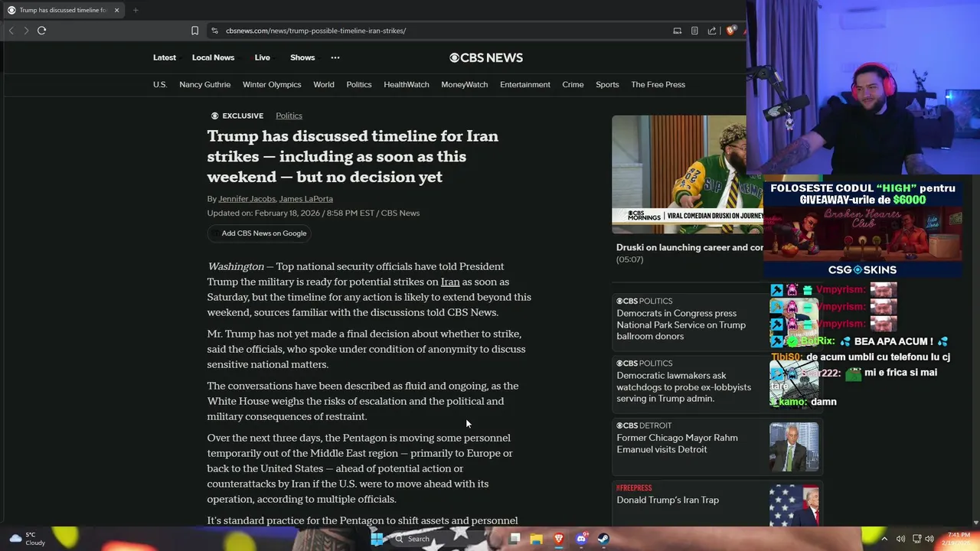Click the article headline about Iran strikes
Image resolution: width=980 pixels, height=551 pixels.
[353, 156]
